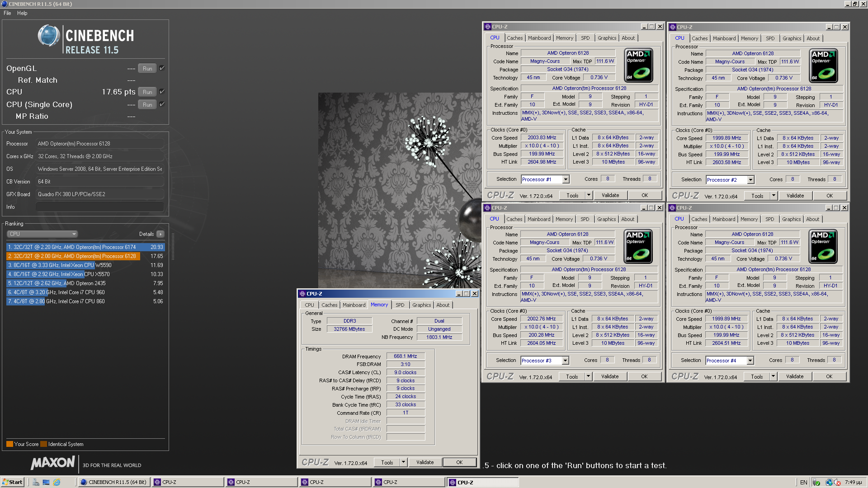Expand Tools arrow in CPU-Z Memory window
Screen dimensions: 868x488
point(403,462)
